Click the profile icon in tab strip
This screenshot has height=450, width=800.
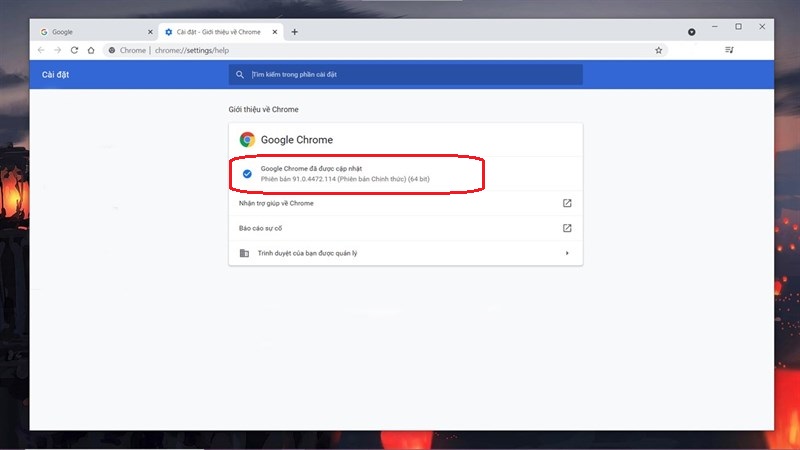(691, 32)
